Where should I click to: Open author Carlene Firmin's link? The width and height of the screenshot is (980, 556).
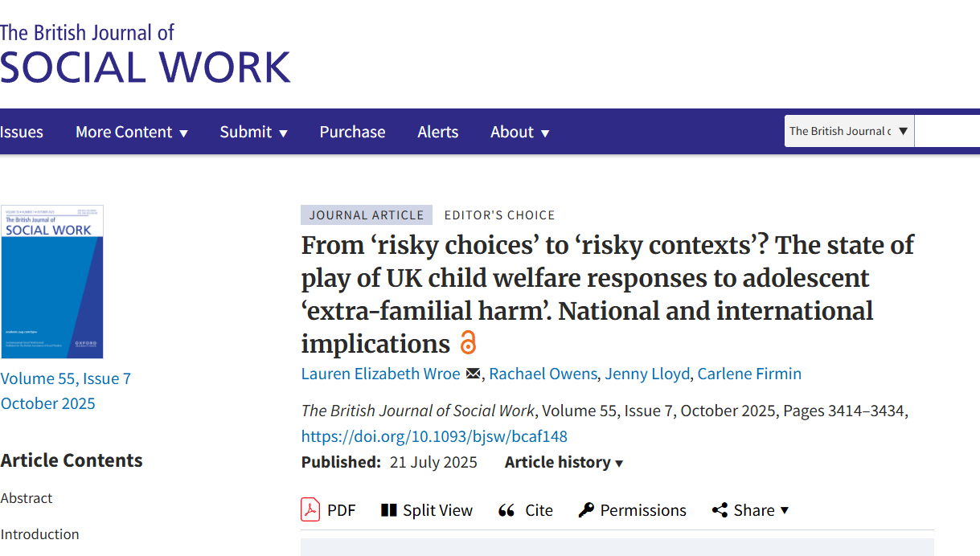pos(748,374)
